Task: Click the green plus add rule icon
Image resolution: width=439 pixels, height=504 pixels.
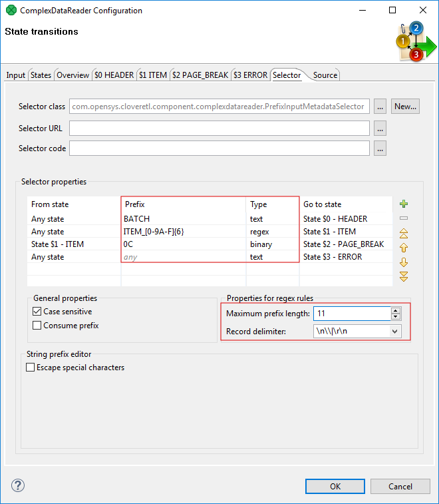Action: [404, 204]
